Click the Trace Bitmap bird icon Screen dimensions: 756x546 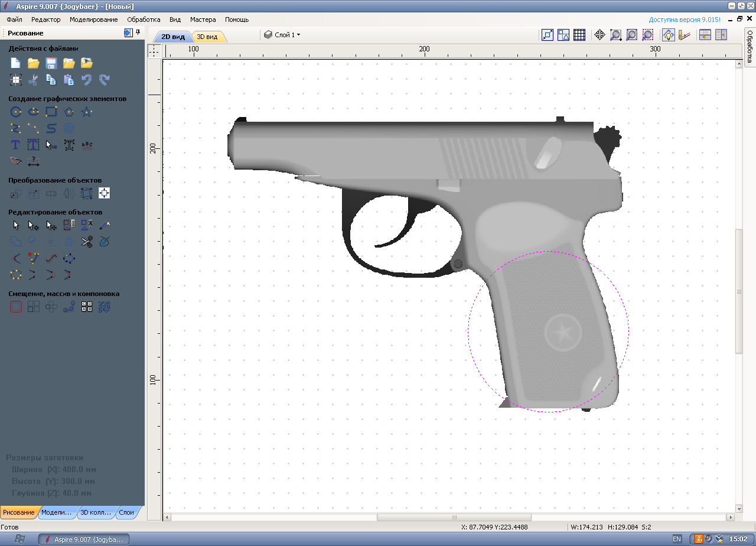click(16, 161)
